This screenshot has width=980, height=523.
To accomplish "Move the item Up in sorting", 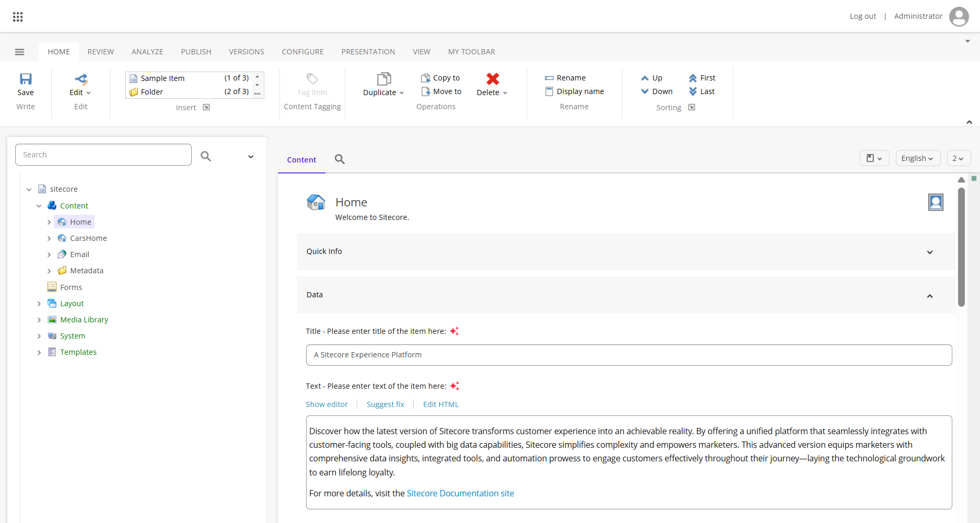I will (x=651, y=78).
